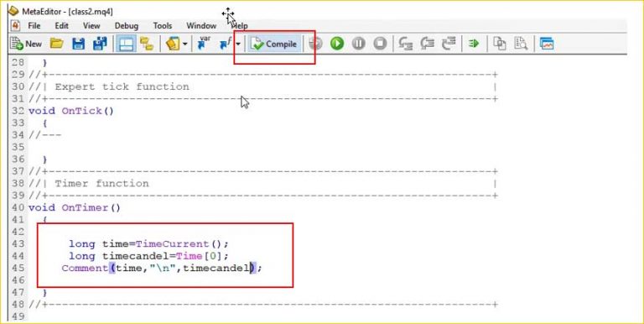Image resolution: width=644 pixels, height=324 pixels.
Task: Open file using yellow folder icon
Action: click(57, 43)
